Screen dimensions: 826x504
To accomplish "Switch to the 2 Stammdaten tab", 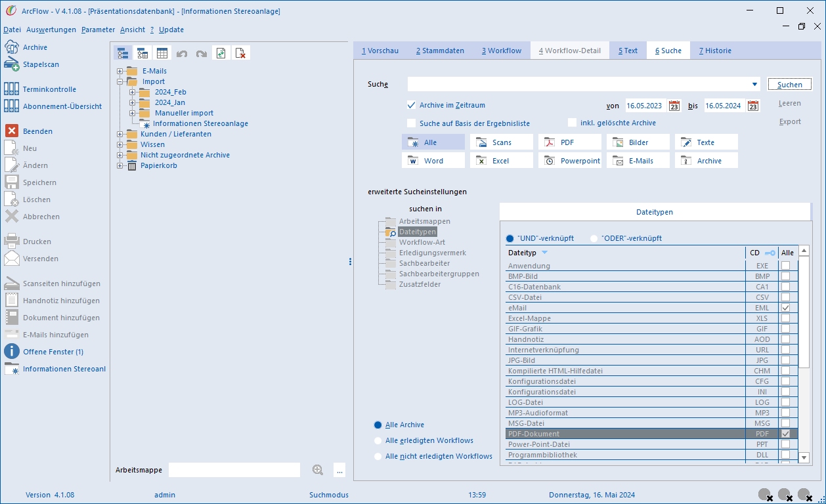I will click(x=440, y=51).
